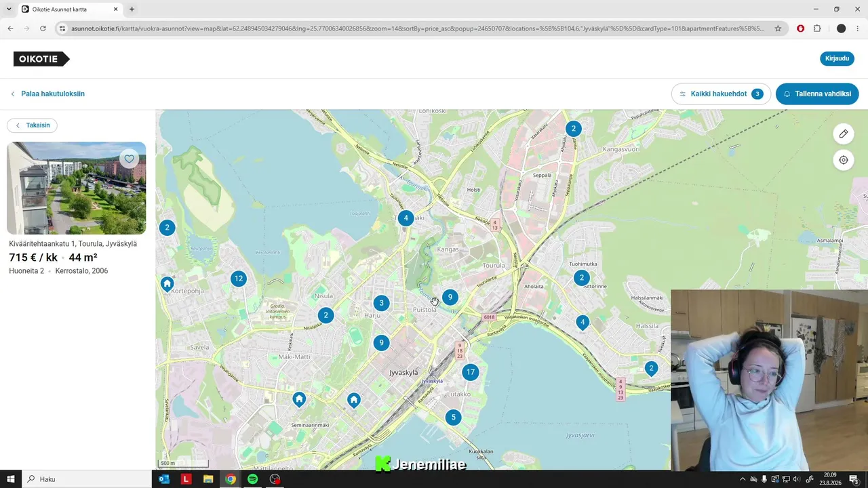Open Chrome three-dot menu
Viewport: 868px width, 488px height.
858,28
